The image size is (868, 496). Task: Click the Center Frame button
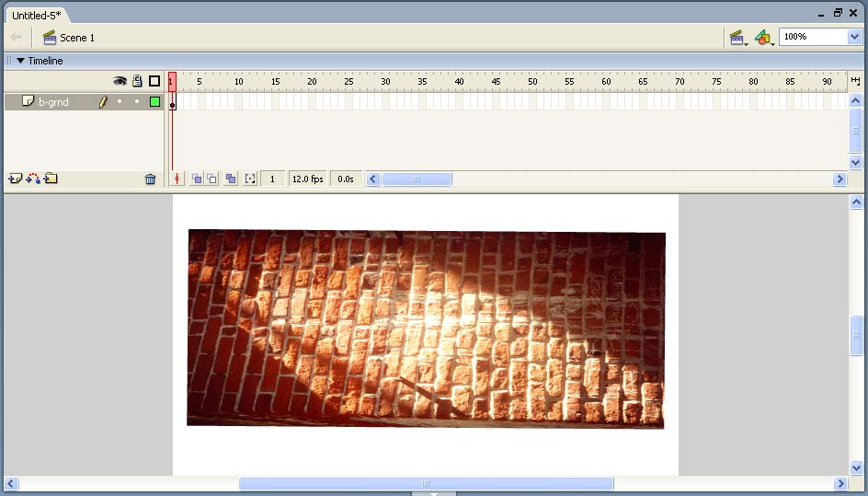coord(177,179)
